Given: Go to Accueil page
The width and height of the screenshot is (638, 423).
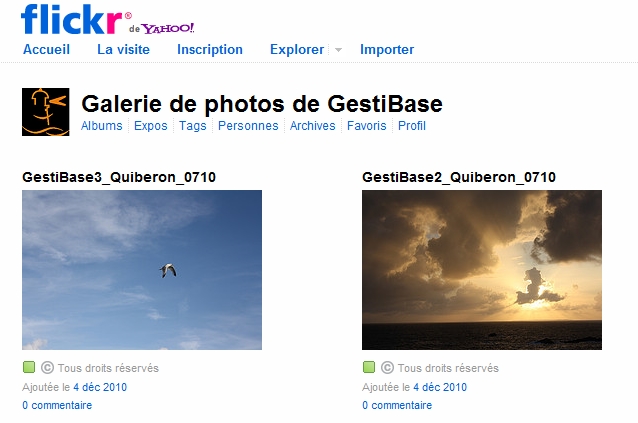Looking at the screenshot, I should click(x=46, y=50).
